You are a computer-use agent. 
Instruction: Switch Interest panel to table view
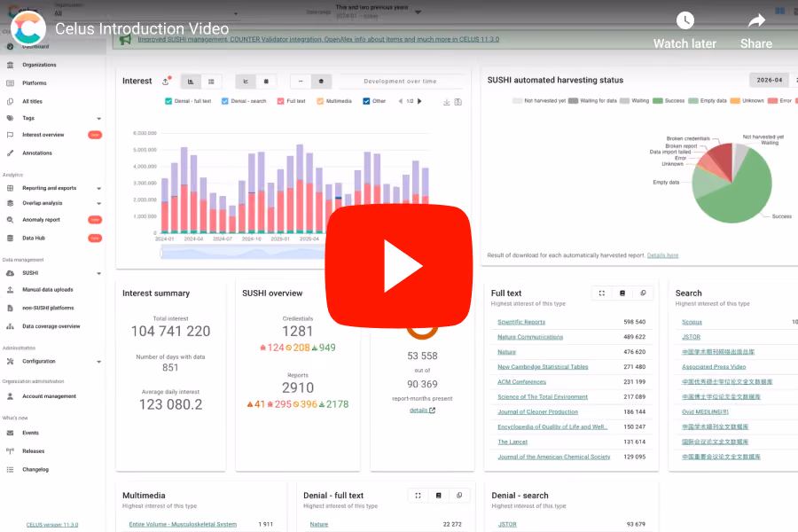click(x=211, y=82)
